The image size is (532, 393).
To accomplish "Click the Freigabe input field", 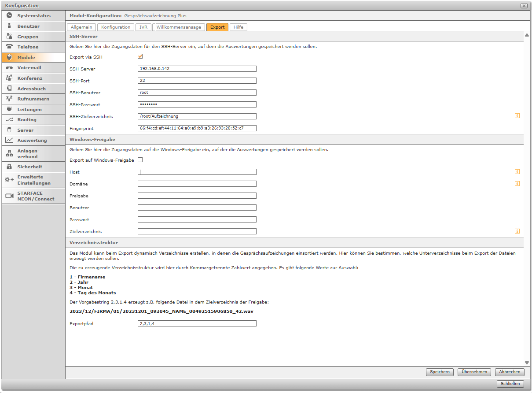I will click(197, 196).
